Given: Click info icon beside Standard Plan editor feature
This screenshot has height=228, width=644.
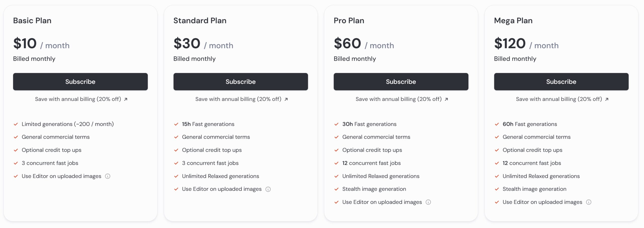Looking at the screenshot, I should click(x=268, y=189).
